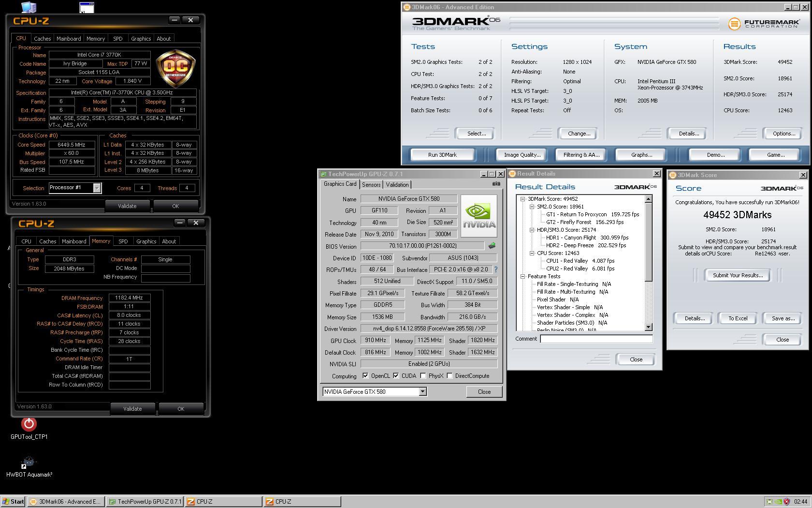Select GT1 - Return To Proxycon result row
Viewport: 812px width, 508px height.
(x=593, y=214)
